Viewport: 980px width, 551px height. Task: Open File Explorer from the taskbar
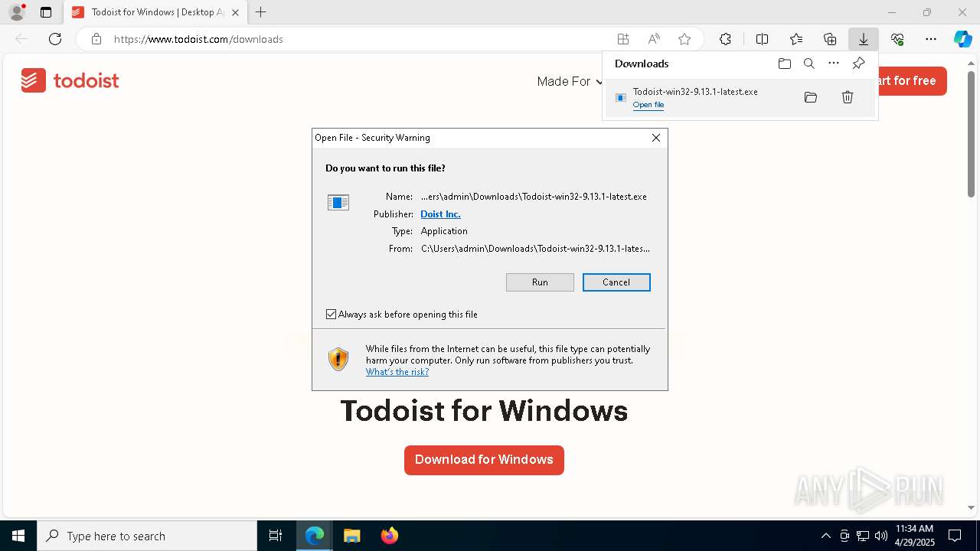click(351, 536)
